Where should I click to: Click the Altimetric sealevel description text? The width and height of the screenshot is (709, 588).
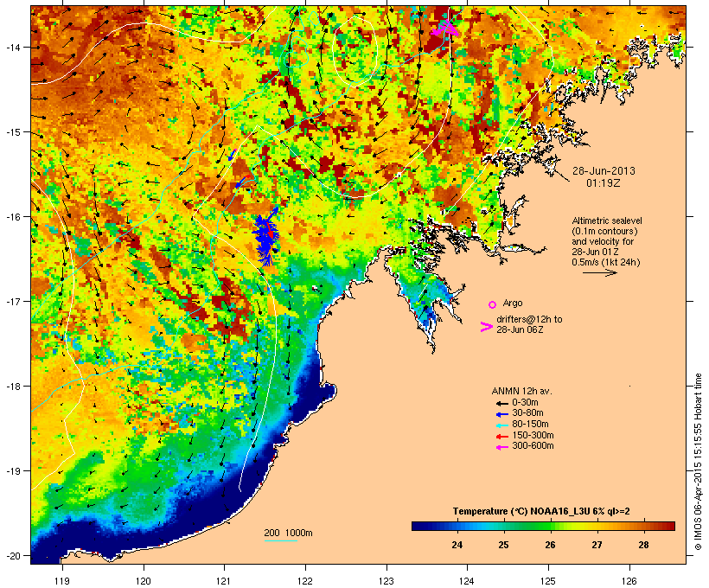[606, 241]
